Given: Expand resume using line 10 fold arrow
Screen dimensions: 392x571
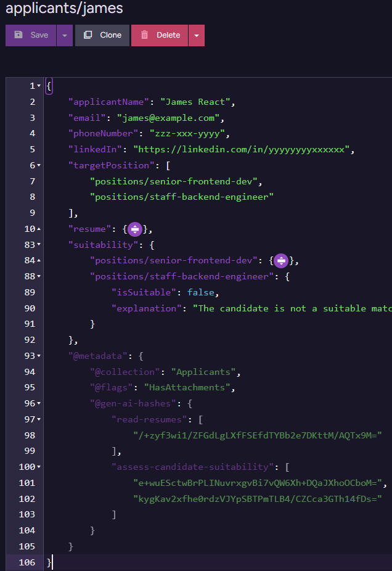Looking at the screenshot, I should pyautogui.click(x=39, y=229).
